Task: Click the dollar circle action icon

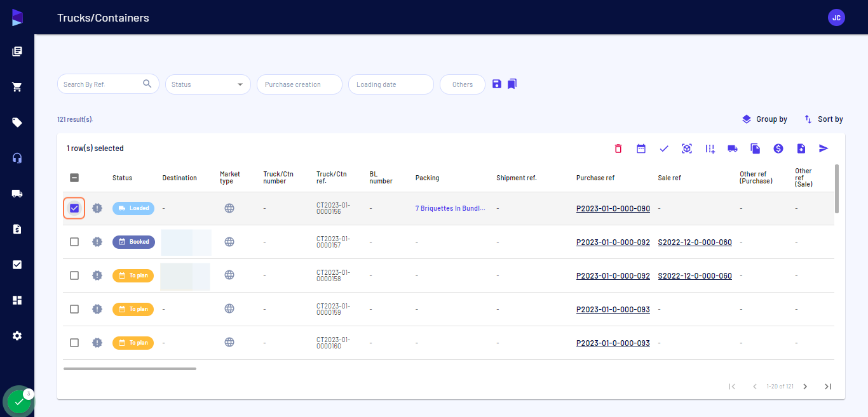Action: pos(778,149)
